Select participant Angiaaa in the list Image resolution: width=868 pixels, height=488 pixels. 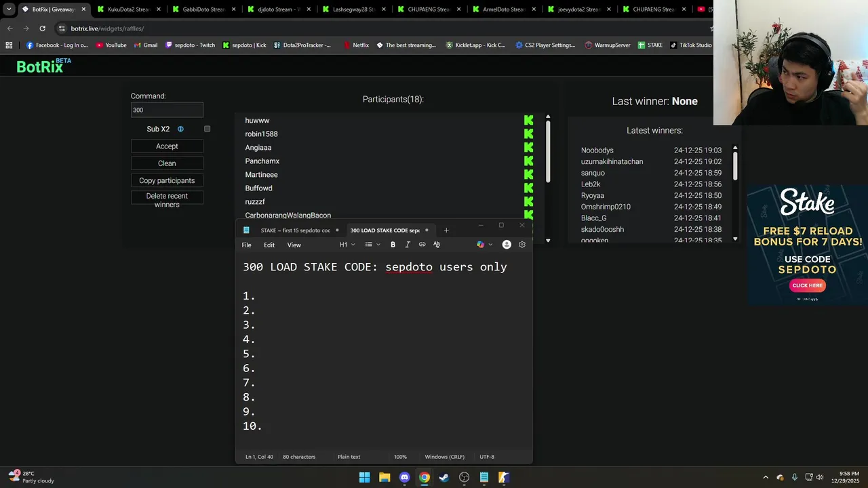(x=258, y=148)
